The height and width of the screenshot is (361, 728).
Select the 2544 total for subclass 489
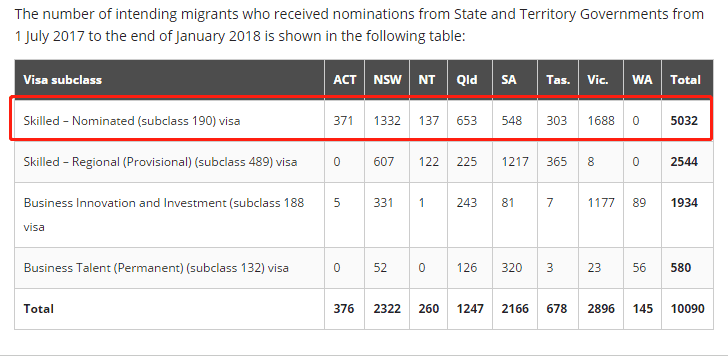pos(684,162)
